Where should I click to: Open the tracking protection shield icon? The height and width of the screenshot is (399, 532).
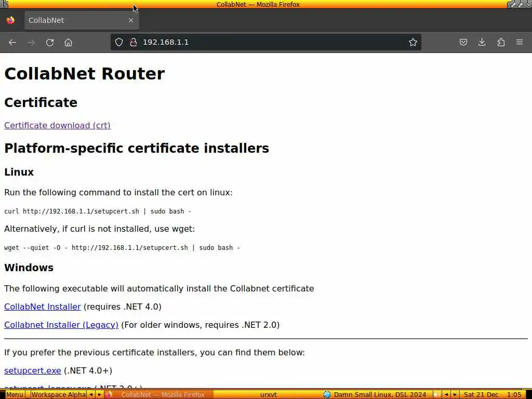[119, 42]
